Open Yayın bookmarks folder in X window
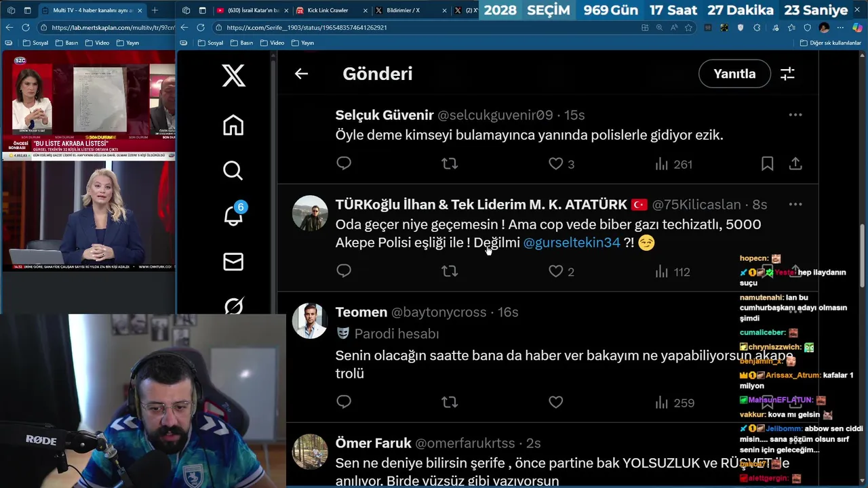This screenshot has height=488, width=868. (302, 43)
